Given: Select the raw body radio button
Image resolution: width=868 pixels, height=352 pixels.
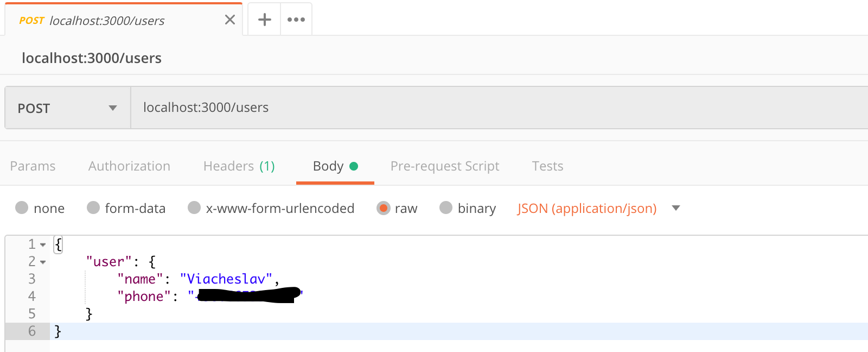Looking at the screenshot, I should pos(384,208).
